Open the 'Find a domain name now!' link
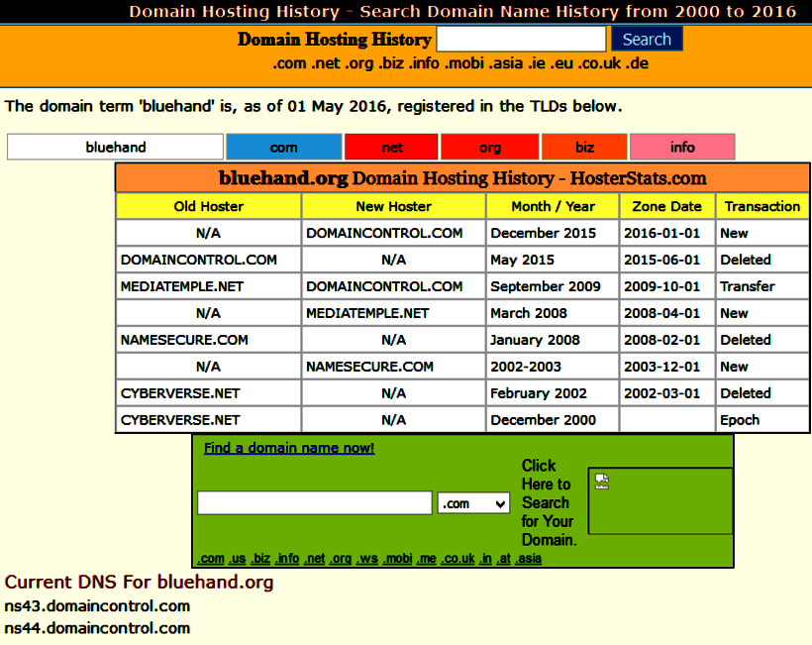This screenshot has height=645, width=812. click(x=289, y=448)
